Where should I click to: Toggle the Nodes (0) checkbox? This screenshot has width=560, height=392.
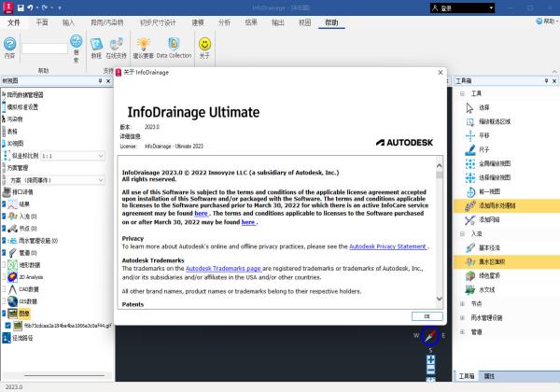4,229
